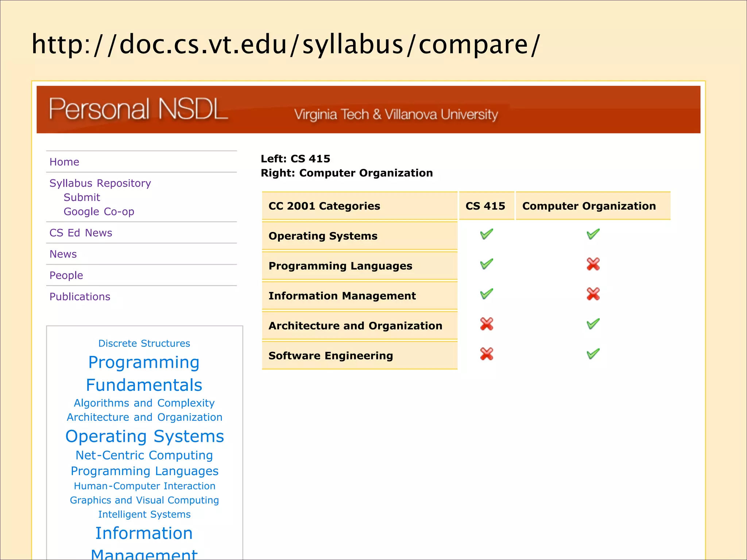Select Graphics and Visual Computing tag

click(x=144, y=500)
